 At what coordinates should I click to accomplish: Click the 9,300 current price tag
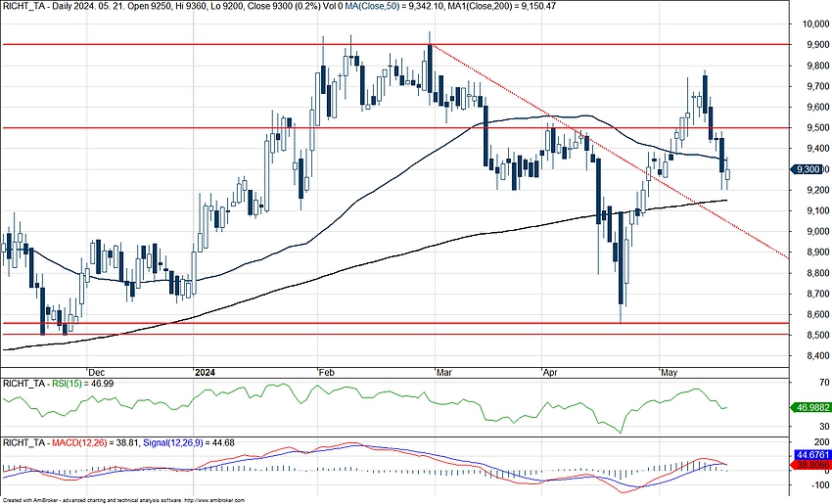click(x=808, y=169)
